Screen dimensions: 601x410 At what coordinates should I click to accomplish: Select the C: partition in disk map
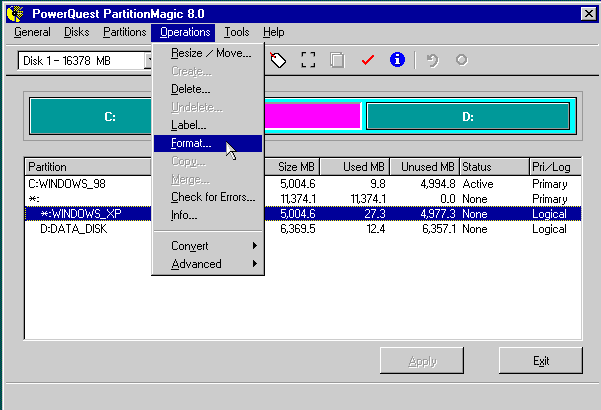coord(91,116)
